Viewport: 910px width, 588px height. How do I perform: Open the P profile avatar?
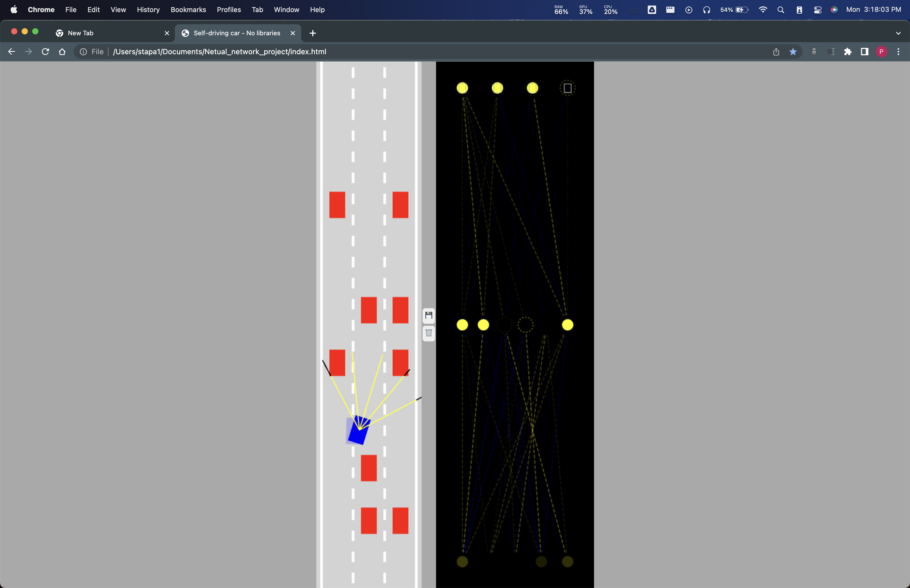tap(881, 52)
